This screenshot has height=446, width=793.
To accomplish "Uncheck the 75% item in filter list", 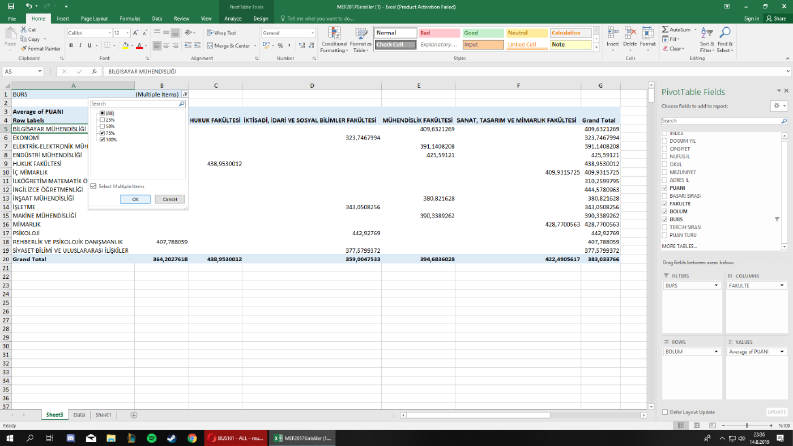I will pyautogui.click(x=102, y=133).
